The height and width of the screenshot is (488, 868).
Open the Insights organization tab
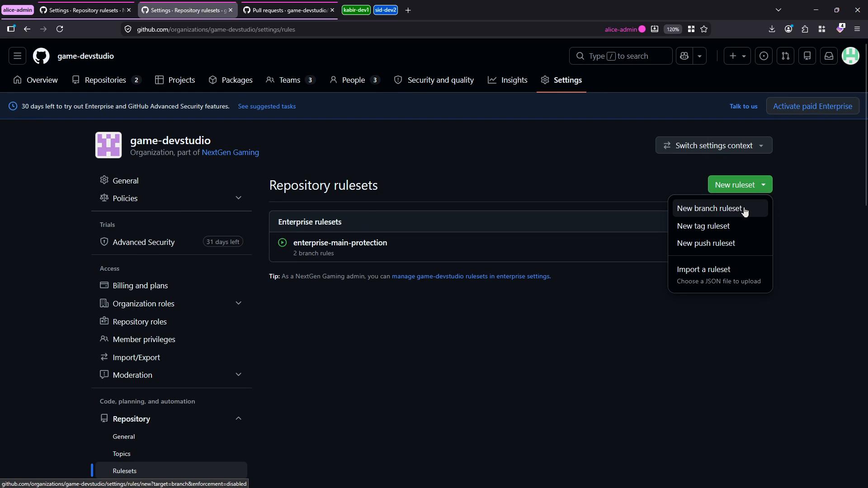tap(508, 80)
